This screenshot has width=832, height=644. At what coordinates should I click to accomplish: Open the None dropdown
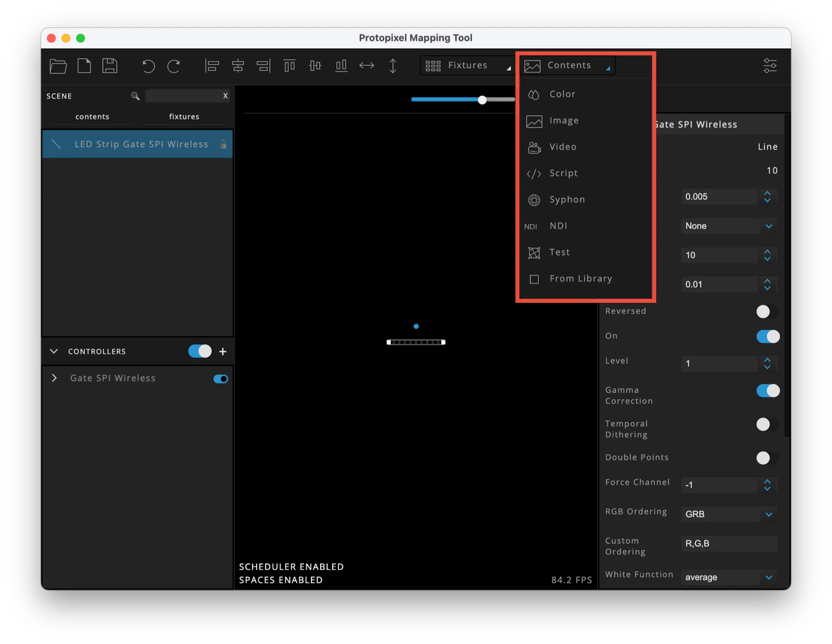click(x=729, y=226)
